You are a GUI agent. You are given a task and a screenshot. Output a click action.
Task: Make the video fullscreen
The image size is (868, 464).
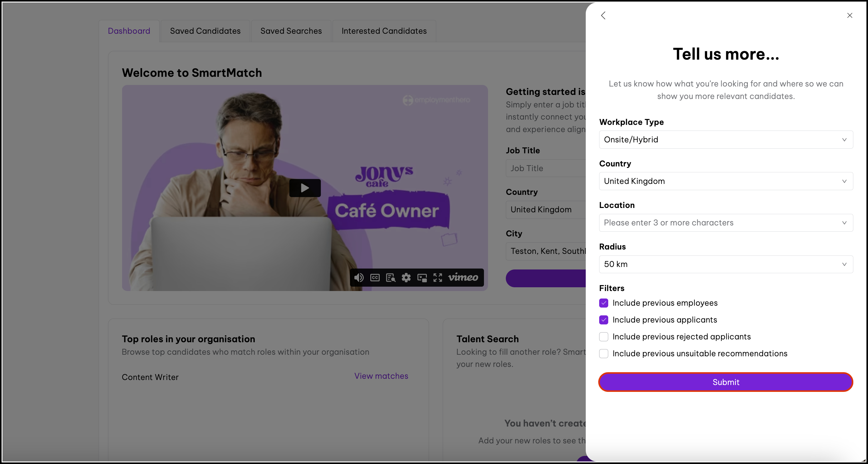[x=438, y=278]
